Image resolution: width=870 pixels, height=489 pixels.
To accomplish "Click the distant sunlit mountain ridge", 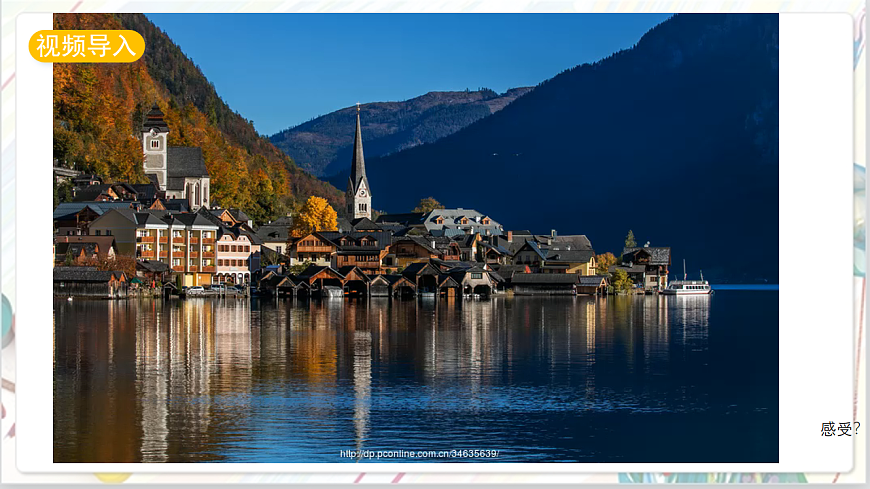I will (400, 120).
